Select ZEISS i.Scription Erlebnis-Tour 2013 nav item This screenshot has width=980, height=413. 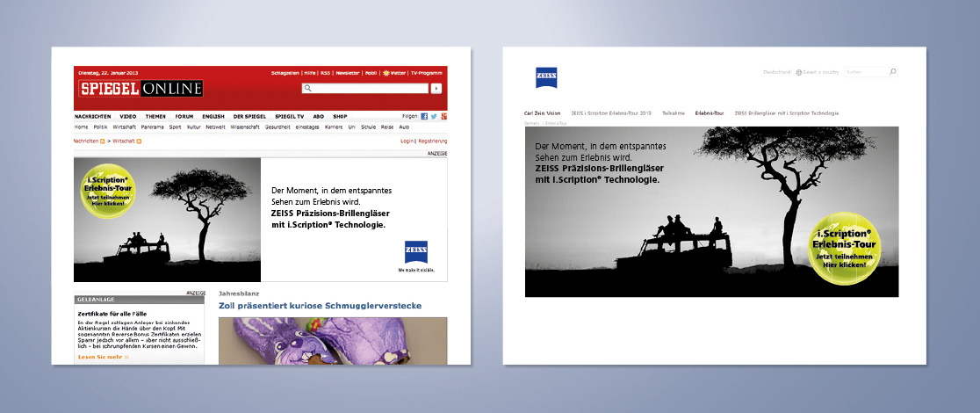611,113
